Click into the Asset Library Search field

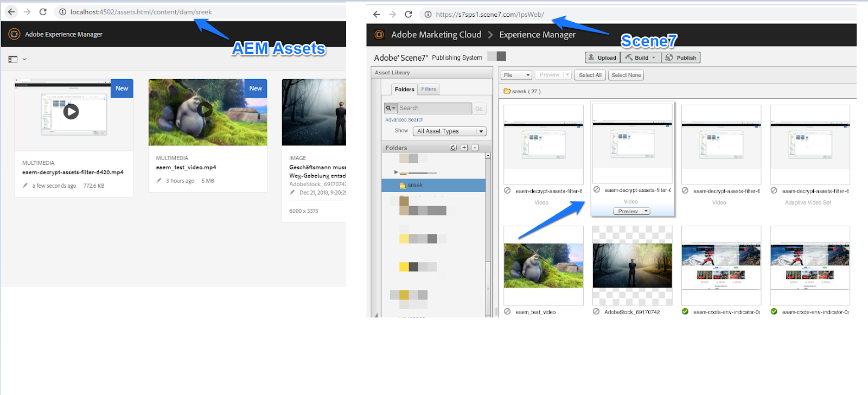435,108
